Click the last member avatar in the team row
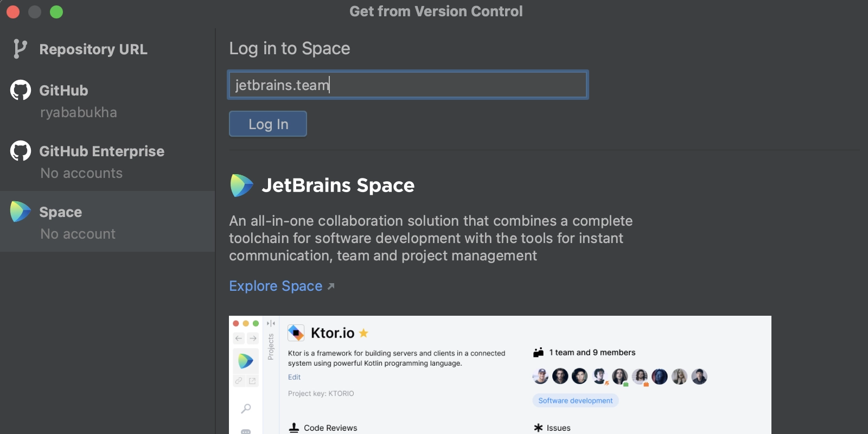The image size is (868, 434). point(699,376)
